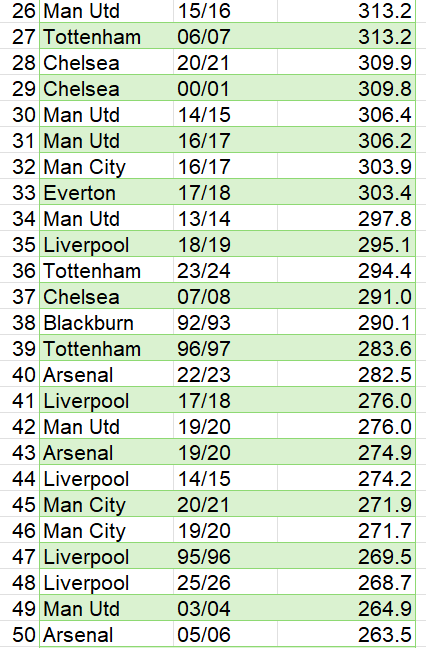The height and width of the screenshot is (648, 426).
Task: Select the Blackburn team cell
Action: click(106, 323)
